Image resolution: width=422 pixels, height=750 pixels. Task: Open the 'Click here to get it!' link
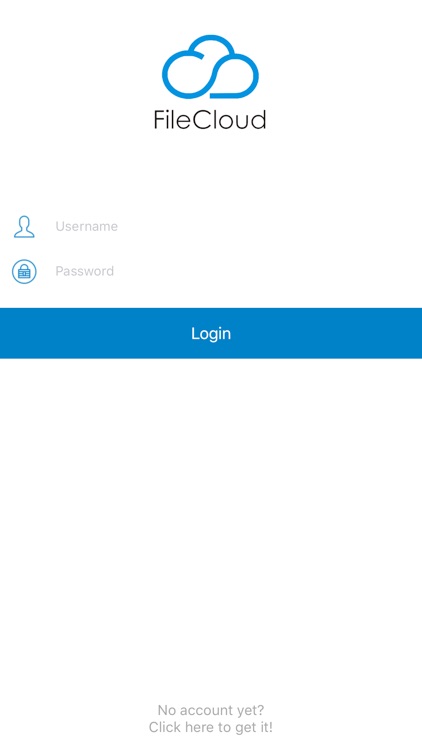tap(211, 728)
